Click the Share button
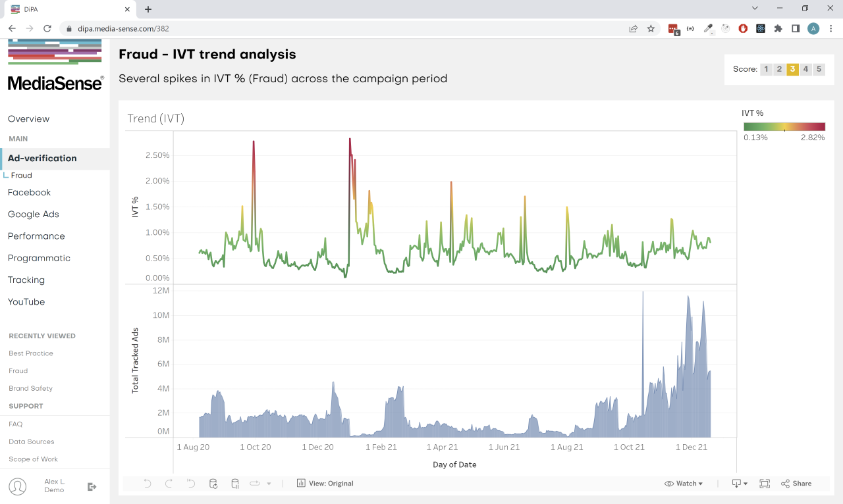 (x=796, y=484)
